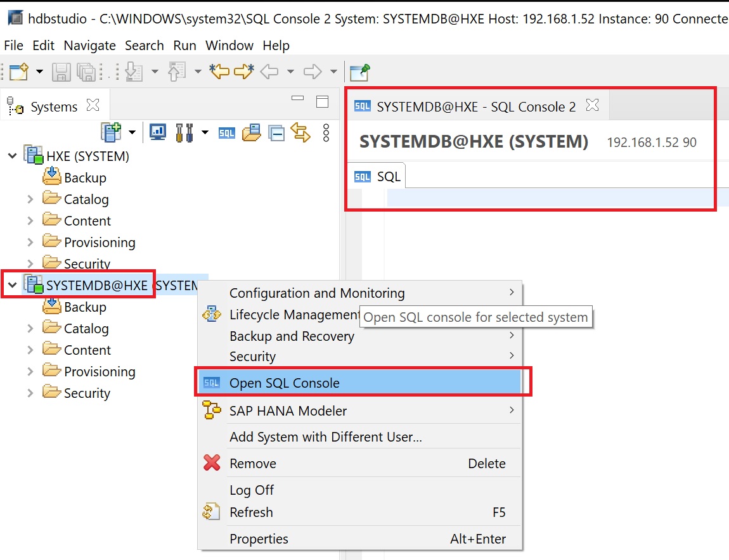729x560 pixels.
Task: Open Properties from the context menu
Action: [x=360, y=538]
